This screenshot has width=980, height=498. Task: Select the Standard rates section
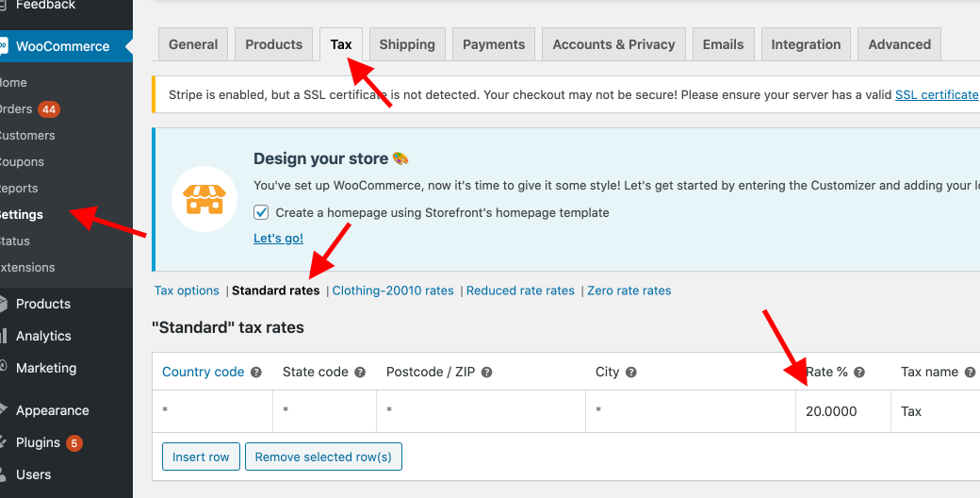[275, 290]
